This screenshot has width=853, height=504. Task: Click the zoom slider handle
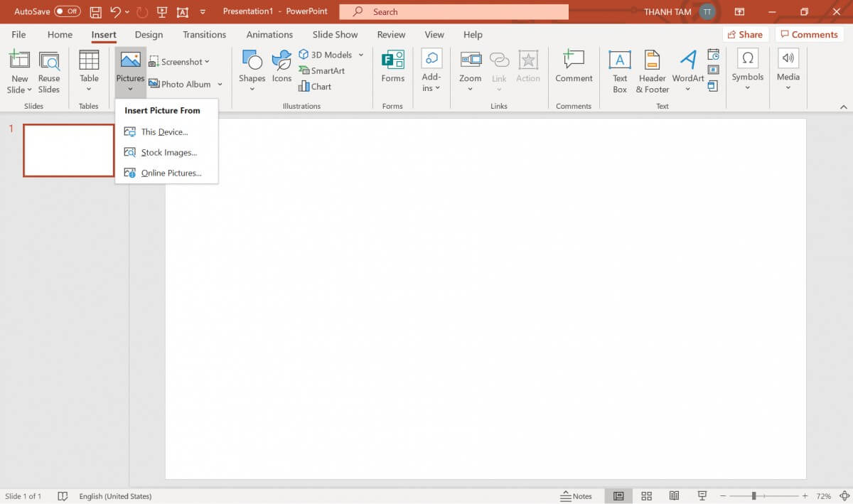pyautogui.click(x=753, y=496)
